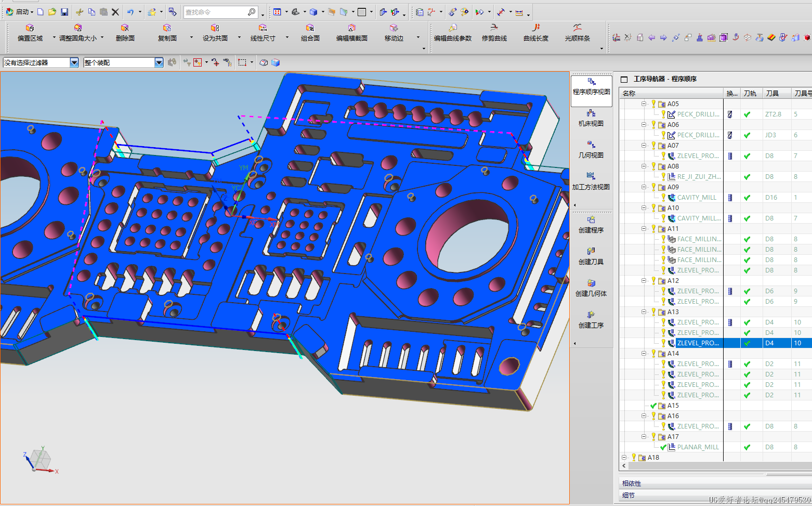Collapse the A14 program group
The height and width of the screenshot is (506, 812).
tap(644, 353)
